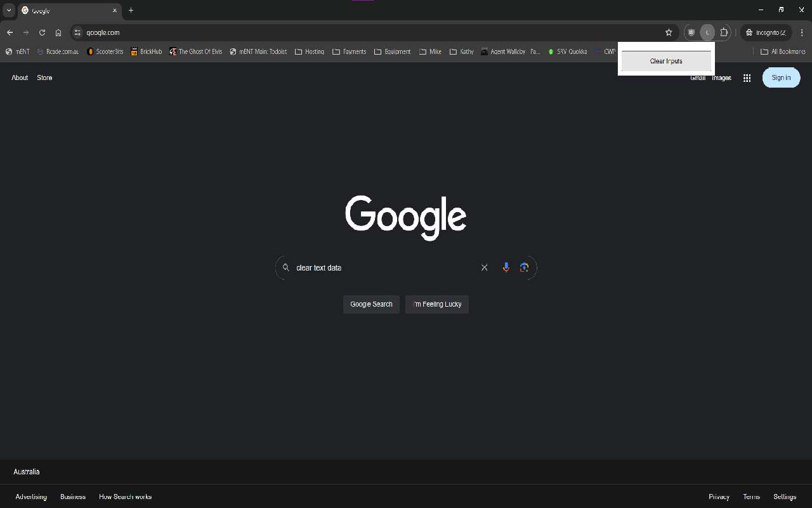
Task: Open the browser home page icon
Action: 58,32
